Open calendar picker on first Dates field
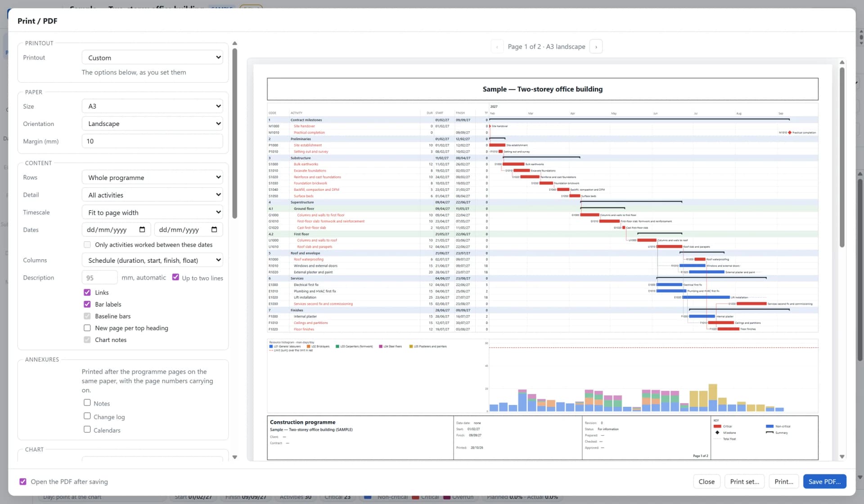Viewport: 864px width, 504px height. (142, 229)
